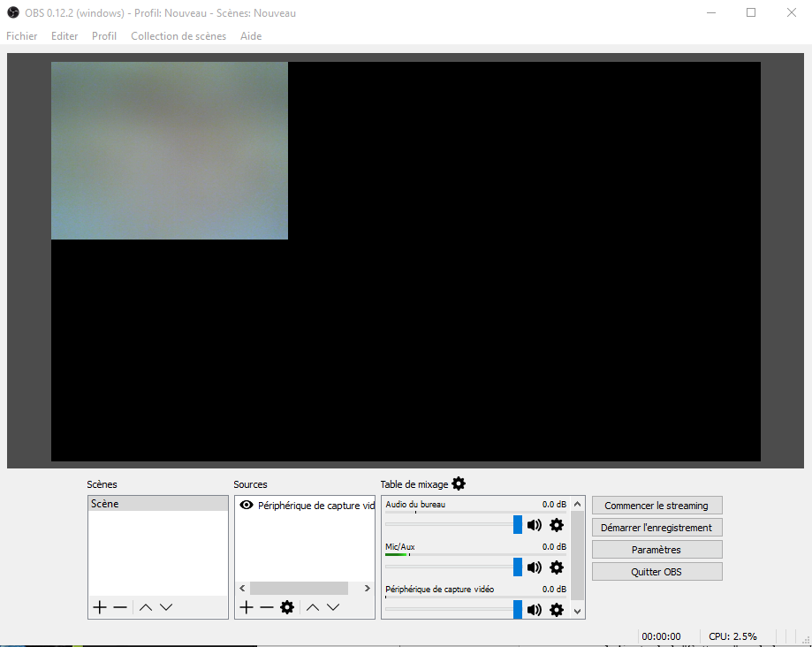The height and width of the screenshot is (647, 812).
Task: Click the Audio du bureau volume slider handle
Action: tap(518, 525)
